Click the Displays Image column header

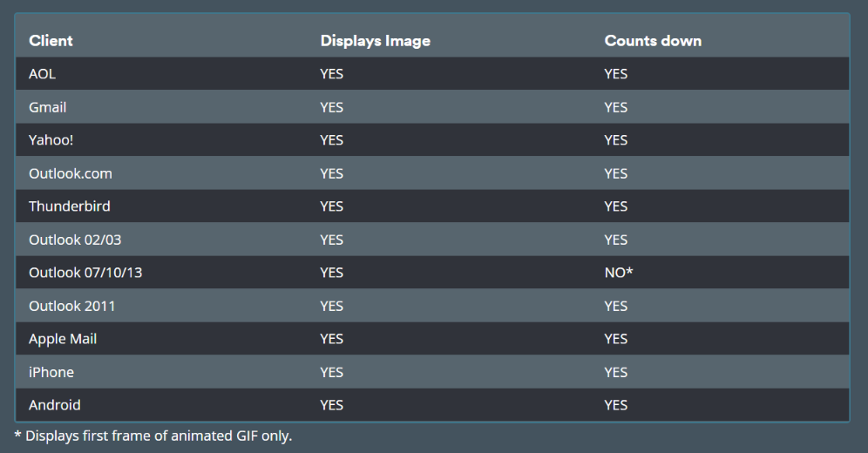coord(376,41)
